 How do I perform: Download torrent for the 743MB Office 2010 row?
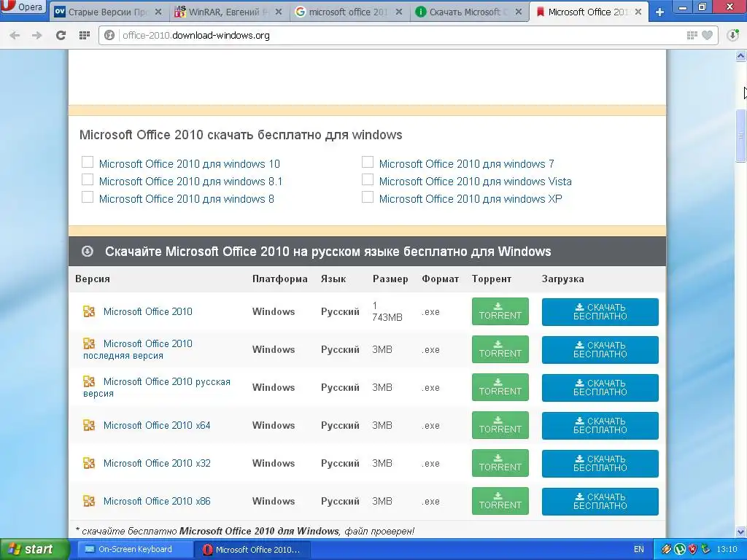500,311
